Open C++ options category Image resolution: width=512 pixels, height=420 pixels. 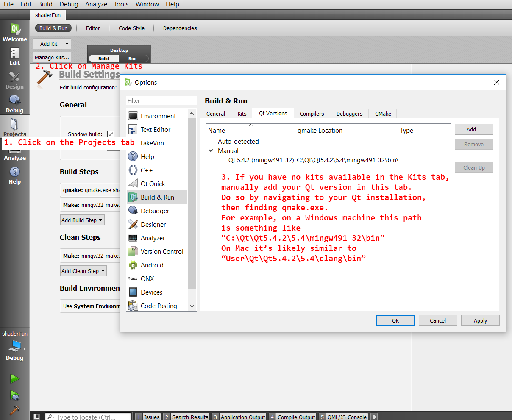coord(157,170)
